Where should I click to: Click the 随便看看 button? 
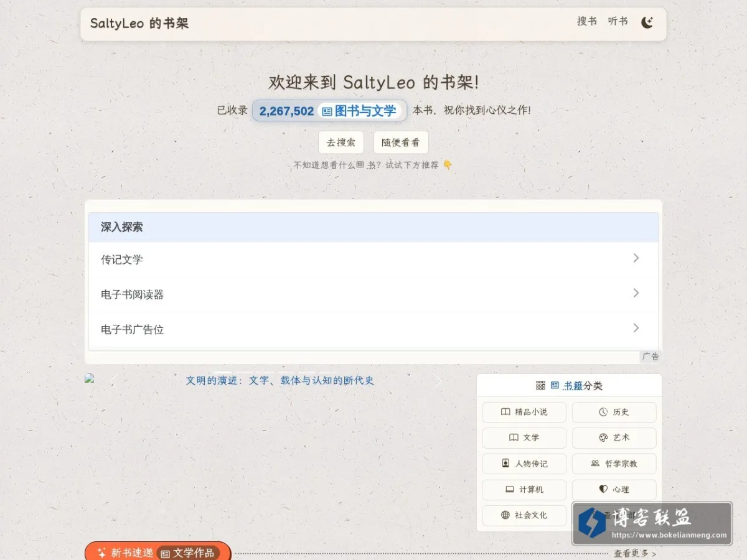[401, 142]
